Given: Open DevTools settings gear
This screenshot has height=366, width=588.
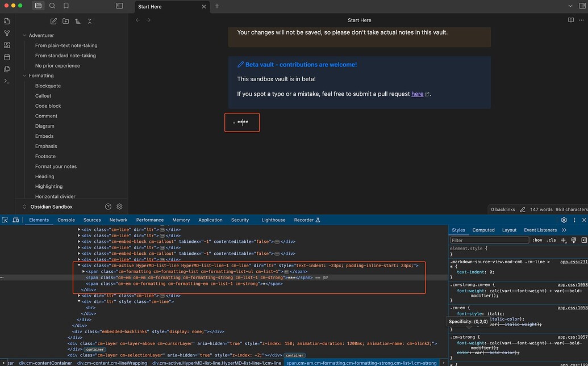Looking at the screenshot, I should click(564, 220).
